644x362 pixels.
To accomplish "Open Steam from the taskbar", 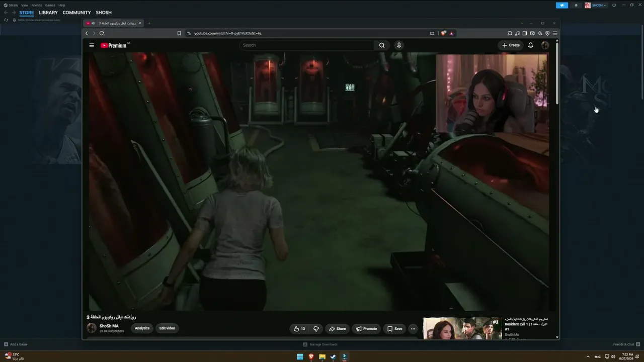I will [333, 356].
